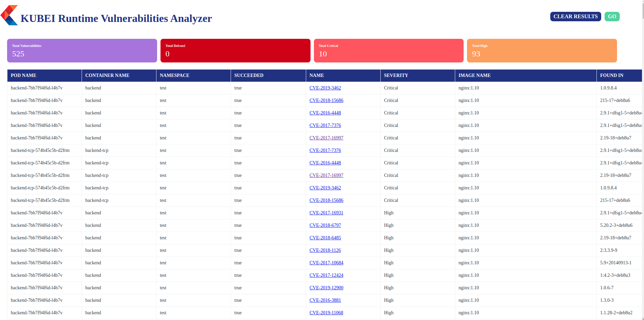
Task: Click found-in value 1:4.2-3+deb8u3
Action: point(615,275)
